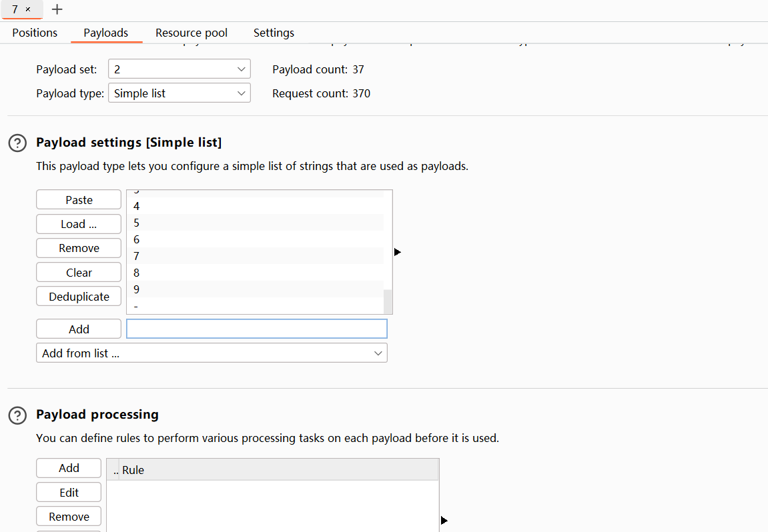Open the Settings tab
768x532 pixels.
(x=274, y=33)
